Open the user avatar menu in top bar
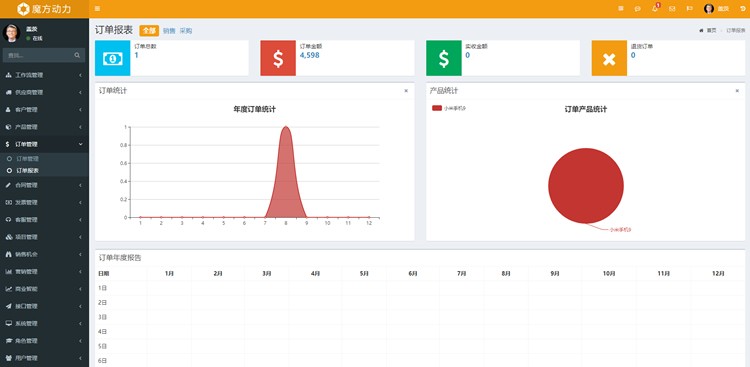Image resolution: width=750 pixels, height=367 pixels. tap(717, 9)
